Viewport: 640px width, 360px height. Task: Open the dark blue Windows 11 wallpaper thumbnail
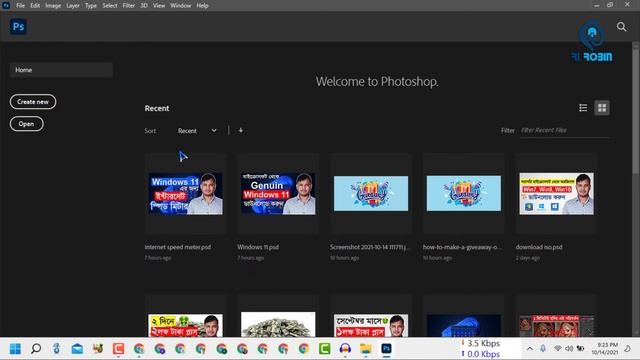point(464,325)
